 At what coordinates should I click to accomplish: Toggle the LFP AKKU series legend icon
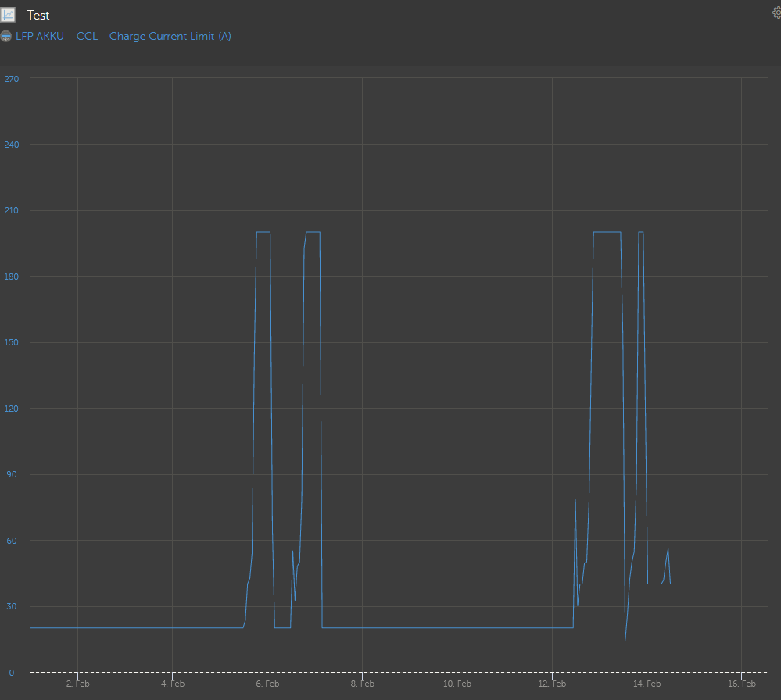[5, 37]
